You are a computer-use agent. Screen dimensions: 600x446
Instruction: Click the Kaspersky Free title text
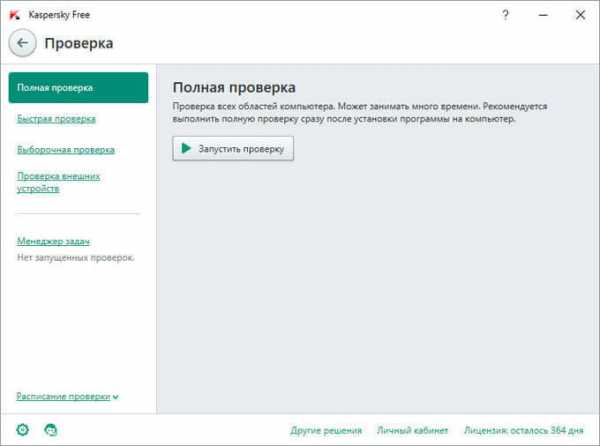coord(59,15)
